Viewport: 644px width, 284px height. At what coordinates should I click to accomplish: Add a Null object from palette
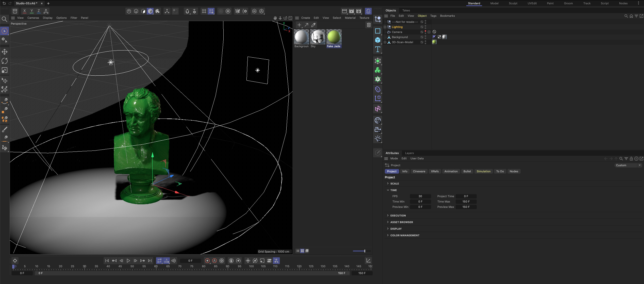coord(378,19)
